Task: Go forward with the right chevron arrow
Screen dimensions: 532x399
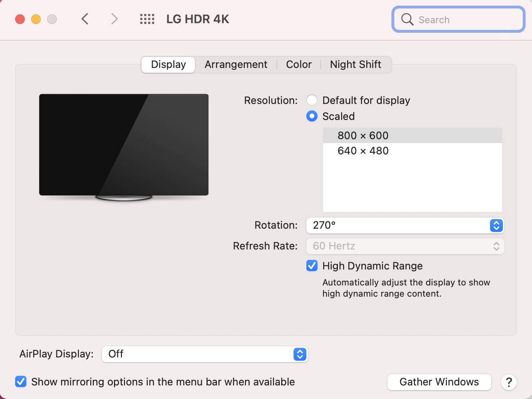Action: pyautogui.click(x=114, y=19)
